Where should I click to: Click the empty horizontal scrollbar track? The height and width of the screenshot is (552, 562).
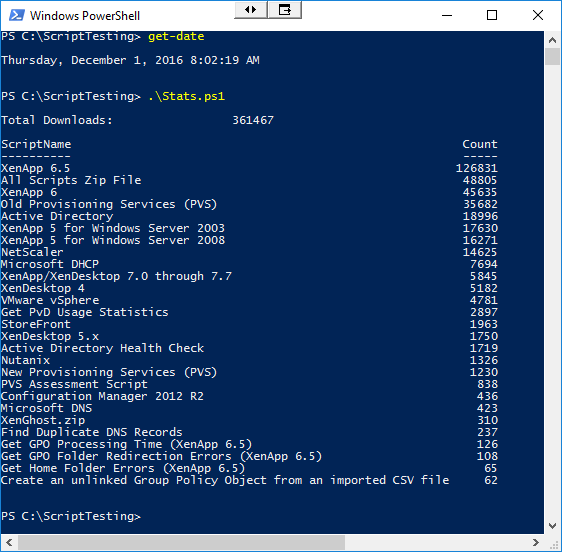click(436, 542)
